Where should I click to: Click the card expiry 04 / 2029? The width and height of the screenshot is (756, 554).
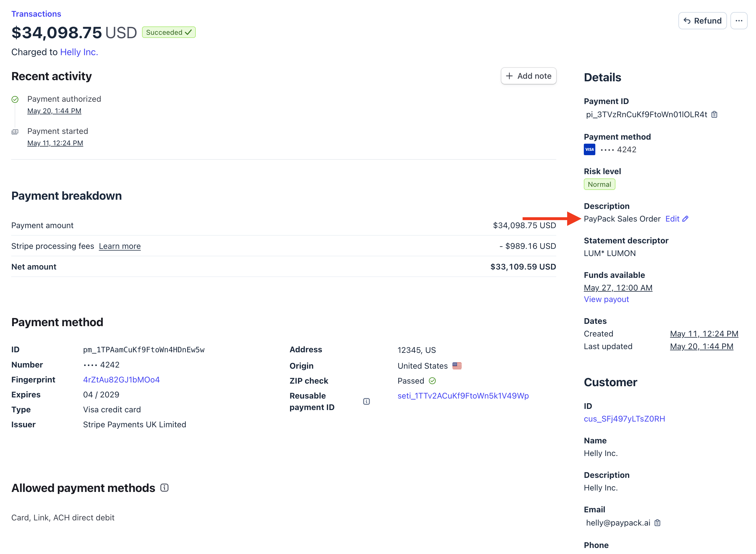101,395
